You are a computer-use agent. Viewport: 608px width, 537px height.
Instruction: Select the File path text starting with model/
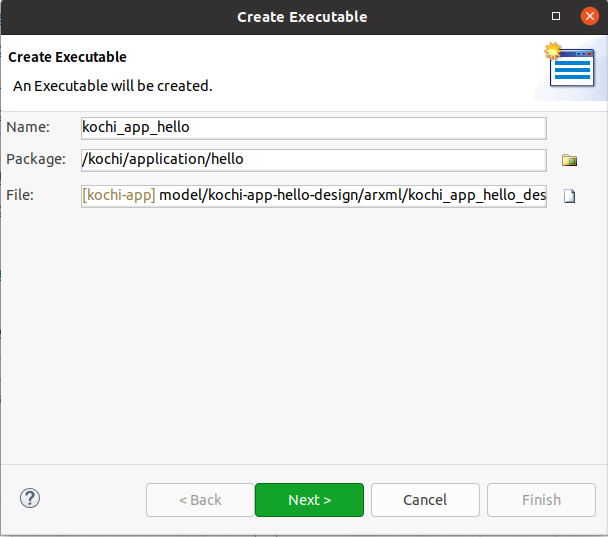tap(352, 195)
